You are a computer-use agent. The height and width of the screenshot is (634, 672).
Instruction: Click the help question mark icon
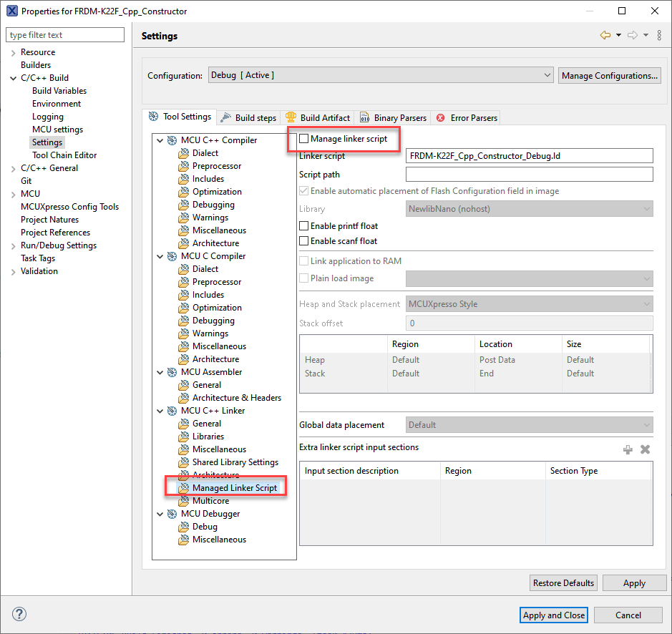(19, 615)
